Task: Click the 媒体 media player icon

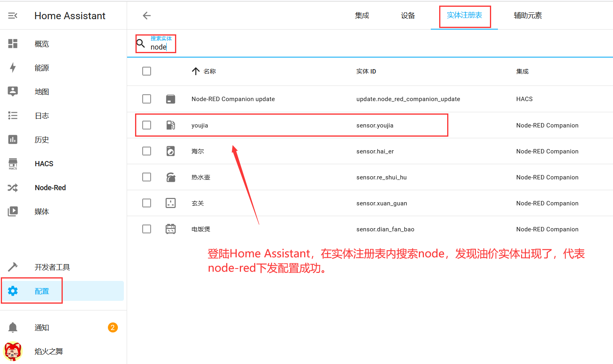Action: (13, 211)
